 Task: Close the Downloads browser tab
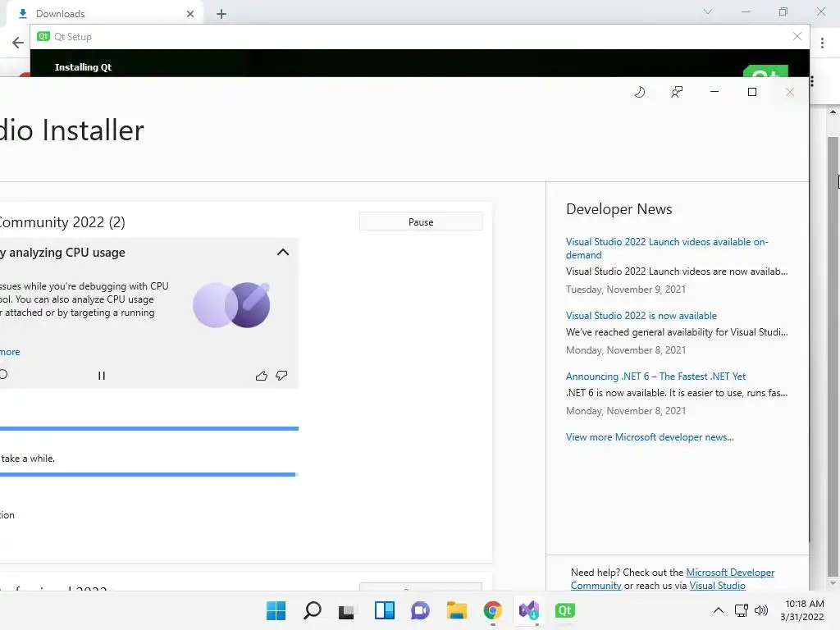pos(190,14)
